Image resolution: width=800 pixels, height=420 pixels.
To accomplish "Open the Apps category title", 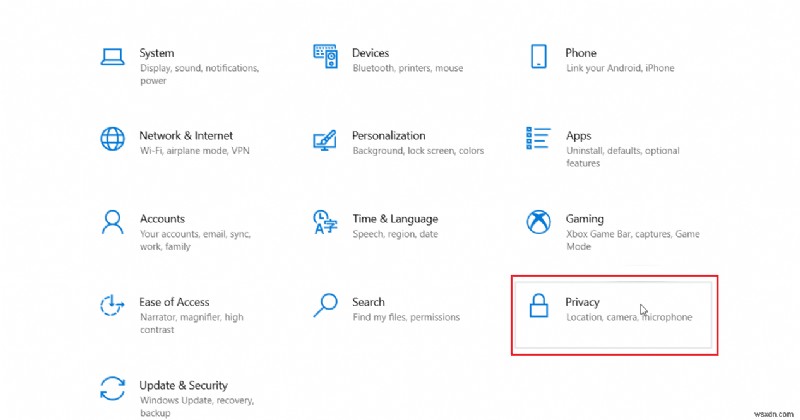I will (x=578, y=136).
